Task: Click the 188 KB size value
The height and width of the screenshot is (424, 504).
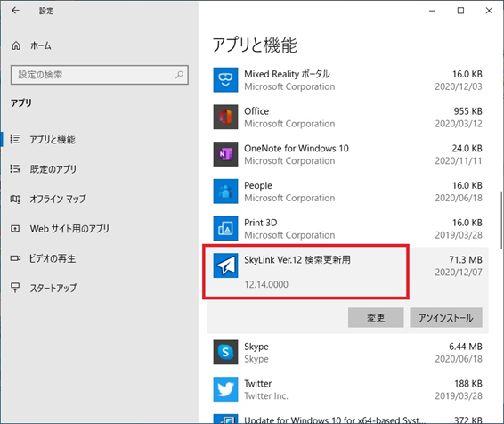Action: (468, 384)
